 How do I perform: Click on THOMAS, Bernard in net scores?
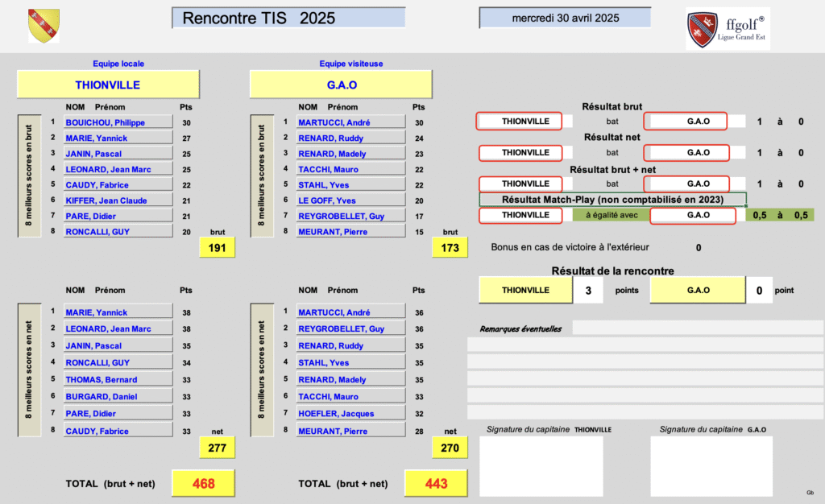click(118, 379)
